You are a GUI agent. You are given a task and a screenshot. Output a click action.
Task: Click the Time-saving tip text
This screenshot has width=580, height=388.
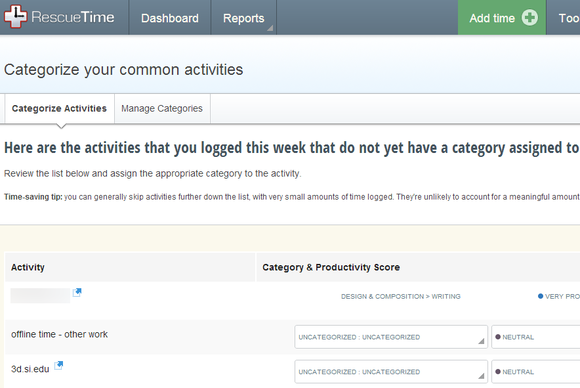[x=291, y=197]
